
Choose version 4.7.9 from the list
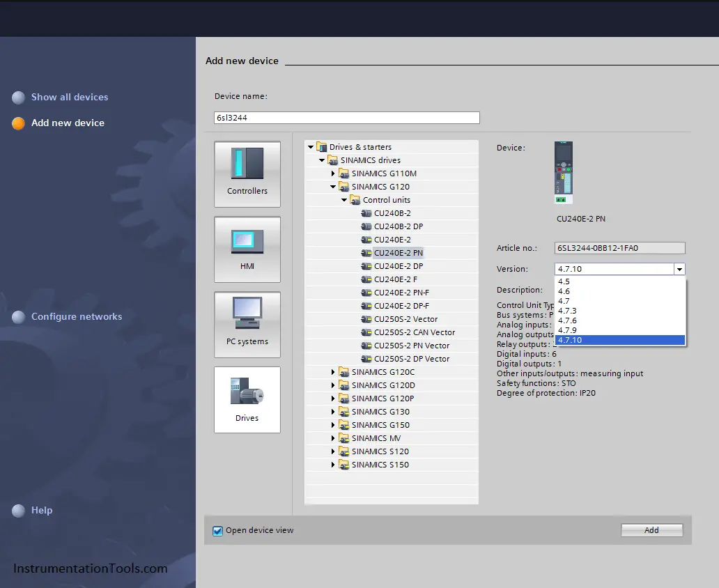tap(620, 330)
